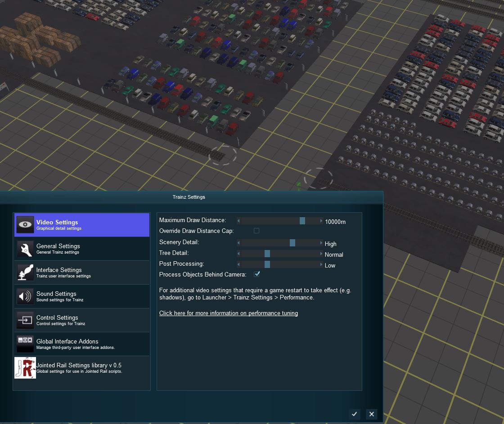Click the Sound Settings speaker icon
504x424 pixels.
[25, 296]
